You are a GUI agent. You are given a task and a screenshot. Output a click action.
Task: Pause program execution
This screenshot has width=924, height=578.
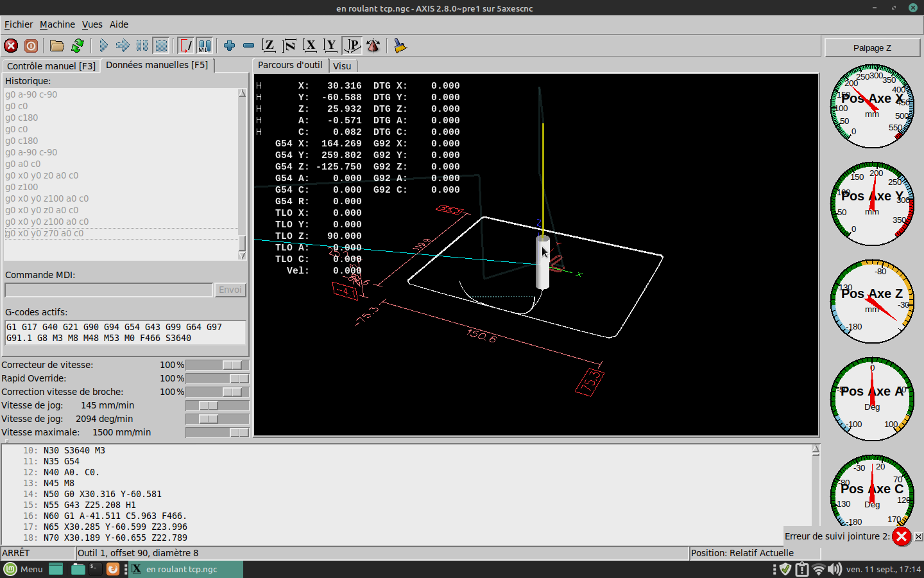(x=142, y=46)
